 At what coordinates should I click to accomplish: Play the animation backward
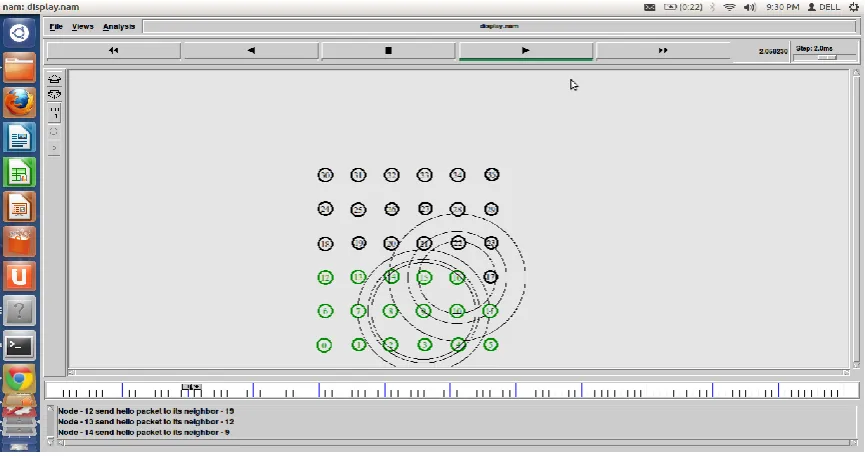pos(251,50)
